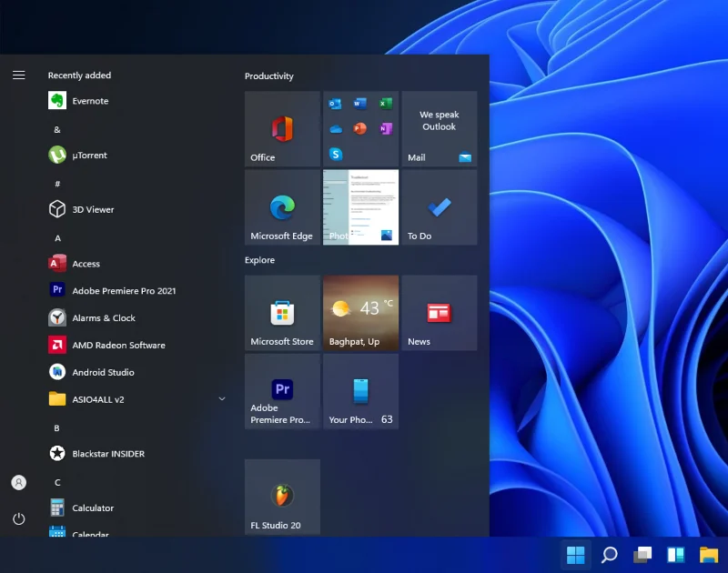Expand the Start menu hamburger pane
Viewport: 728px width, 573px height.
coord(18,75)
